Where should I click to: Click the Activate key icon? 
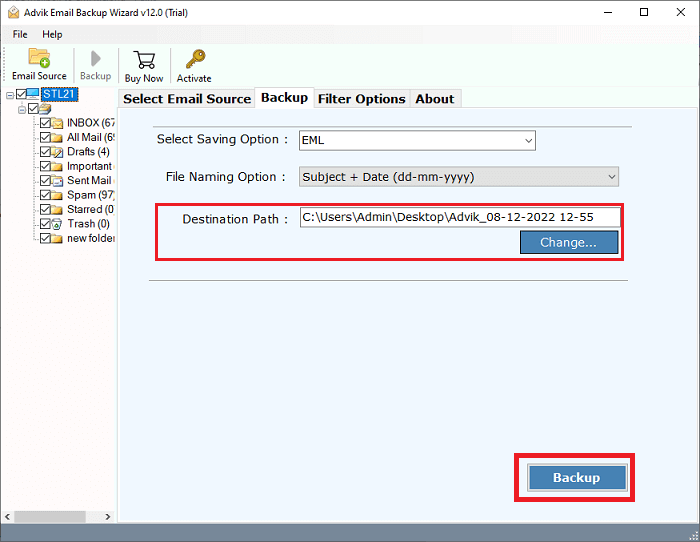coord(195,59)
